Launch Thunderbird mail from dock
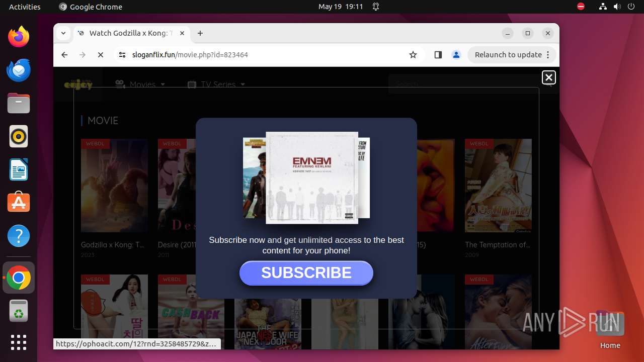The width and height of the screenshot is (644, 362). pyautogui.click(x=19, y=70)
